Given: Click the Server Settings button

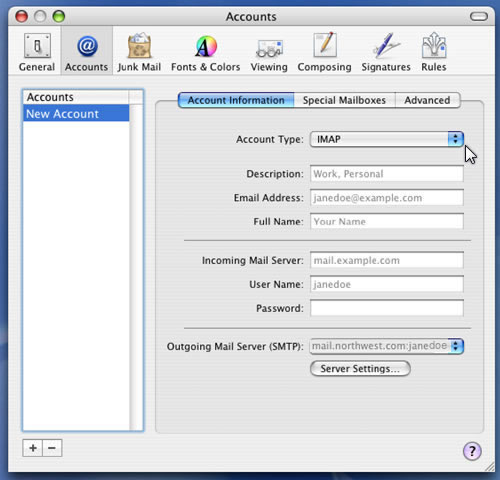Looking at the screenshot, I should 360,369.
